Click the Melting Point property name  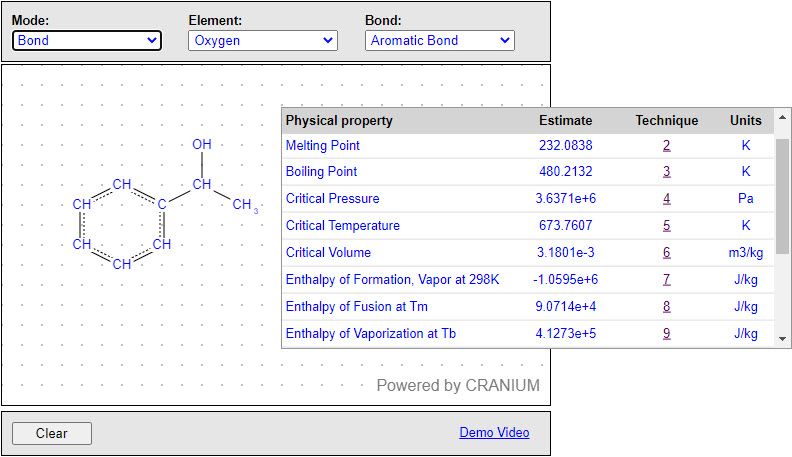[322, 145]
